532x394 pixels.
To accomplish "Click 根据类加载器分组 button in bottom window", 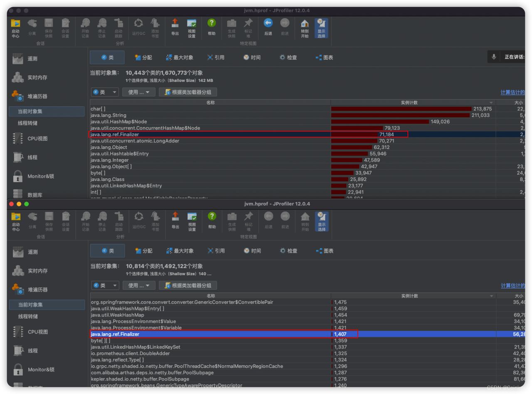I will pyautogui.click(x=188, y=286).
